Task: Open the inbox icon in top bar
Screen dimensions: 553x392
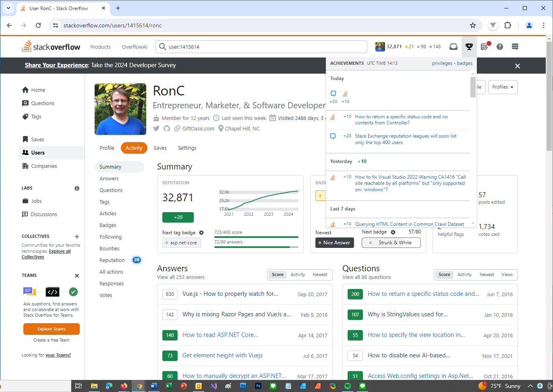Action: pyautogui.click(x=454, y=47)
